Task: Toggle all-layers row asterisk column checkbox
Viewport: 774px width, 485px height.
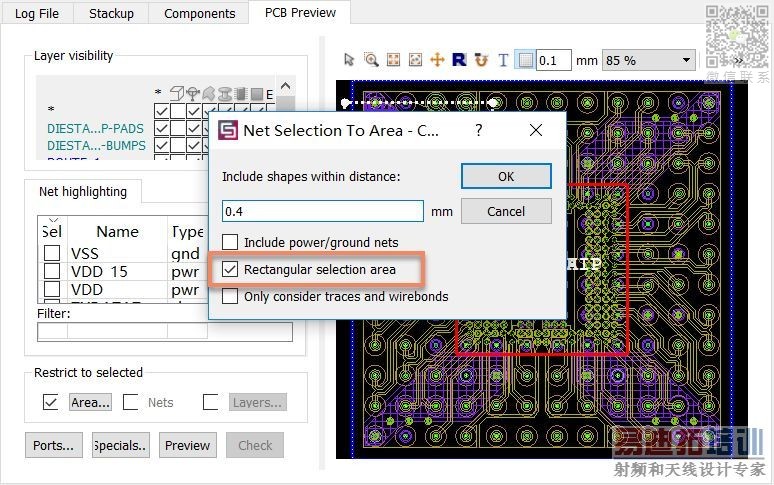Action: [x=161, y=111]
